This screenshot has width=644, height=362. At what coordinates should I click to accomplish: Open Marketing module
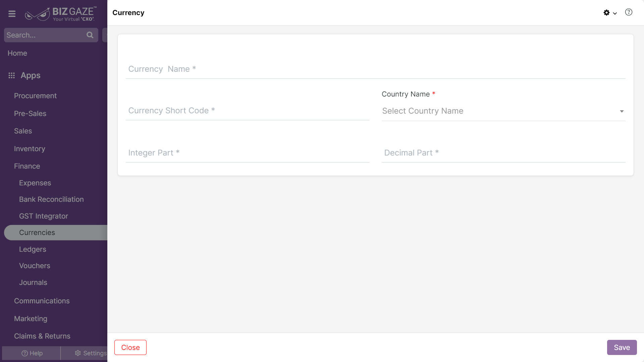tap(31, 319)
